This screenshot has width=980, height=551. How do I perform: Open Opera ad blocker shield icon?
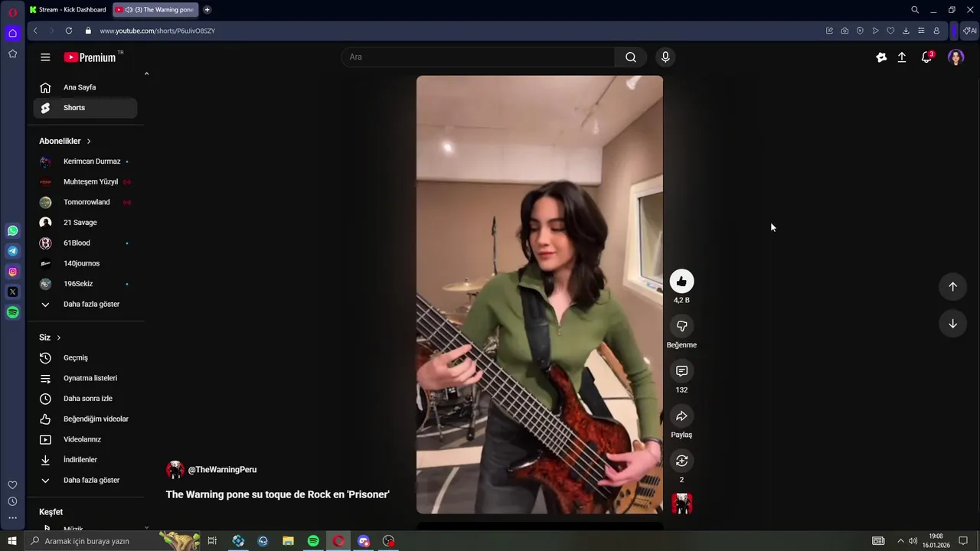click(860, 31)
